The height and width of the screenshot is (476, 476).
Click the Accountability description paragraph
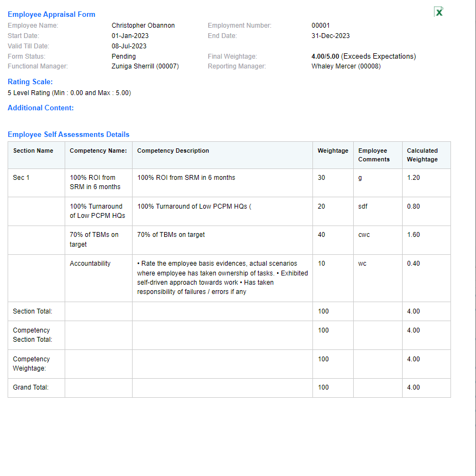pyautogui.click(x=223, y=278)
